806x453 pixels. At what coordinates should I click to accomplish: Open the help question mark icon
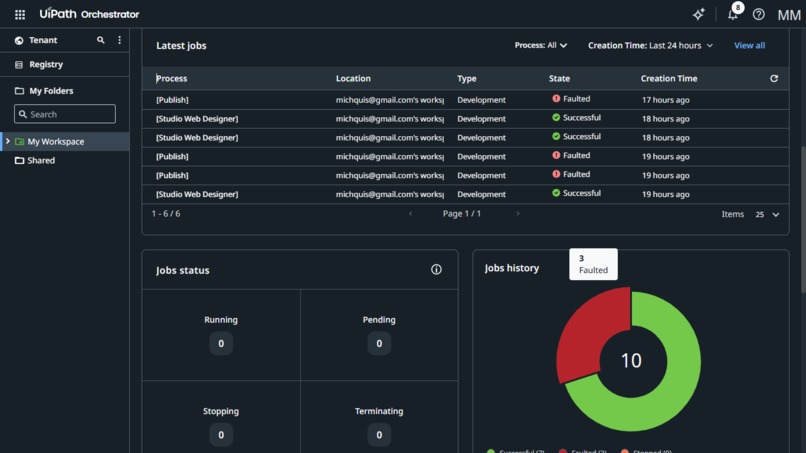point(759,14)
